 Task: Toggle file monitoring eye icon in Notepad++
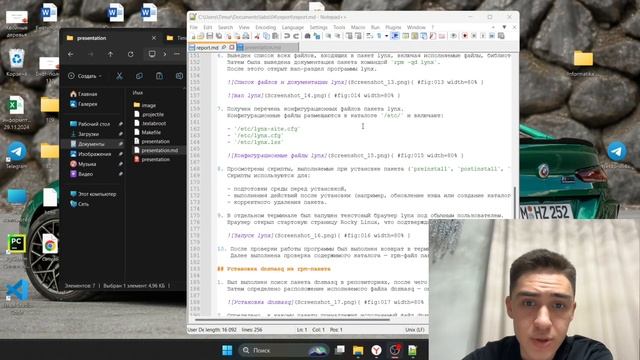click(x=453, y=36)
